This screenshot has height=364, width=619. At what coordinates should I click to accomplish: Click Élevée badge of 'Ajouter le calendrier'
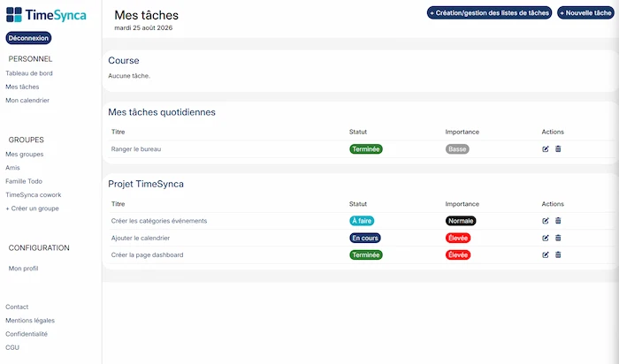(x=458, y=238)
